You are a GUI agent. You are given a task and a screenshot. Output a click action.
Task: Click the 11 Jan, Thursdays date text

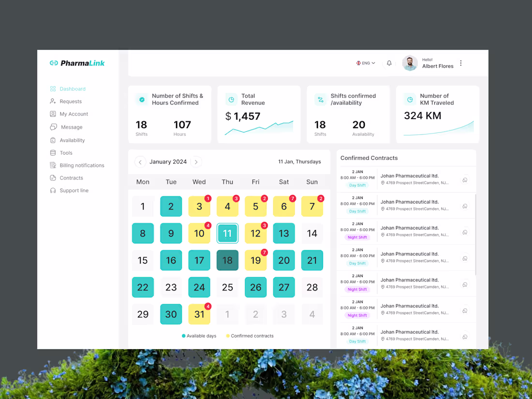pyautogui.click(x=299, y=162)
